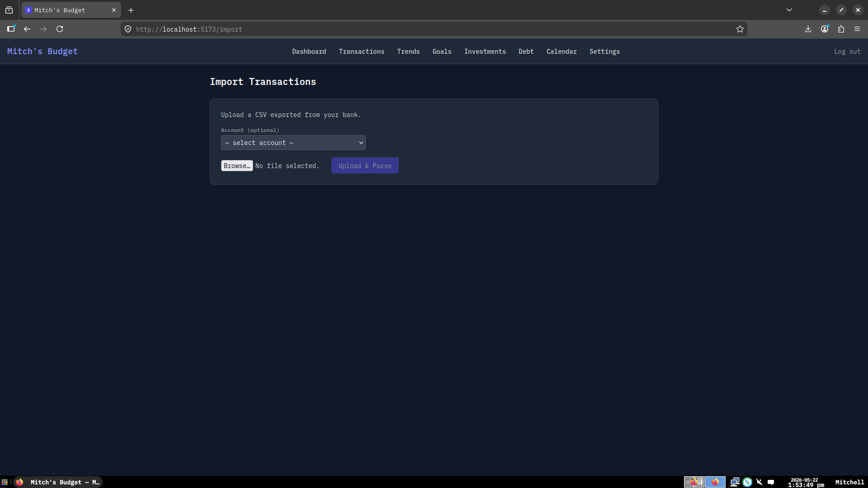868x488 pixels.
Task: Open the taskbar applications menu icon
Action: coord(5,482)
